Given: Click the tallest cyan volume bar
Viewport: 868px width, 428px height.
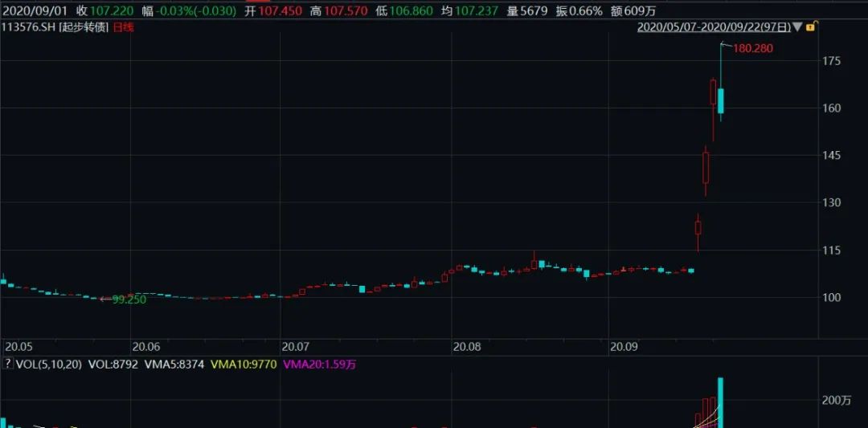Looking at the screenshot, I should point(721,403).
